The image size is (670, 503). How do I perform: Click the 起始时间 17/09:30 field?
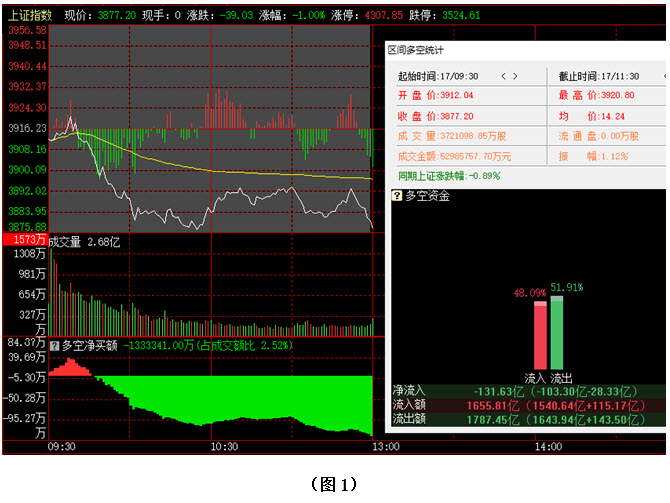(x=438, y=76)
